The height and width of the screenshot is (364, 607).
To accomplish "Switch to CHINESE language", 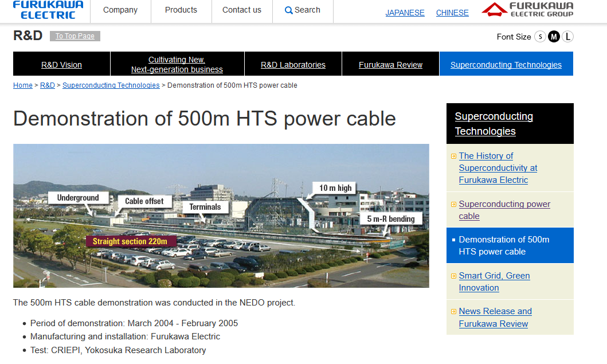I will [x=452, y=13].
